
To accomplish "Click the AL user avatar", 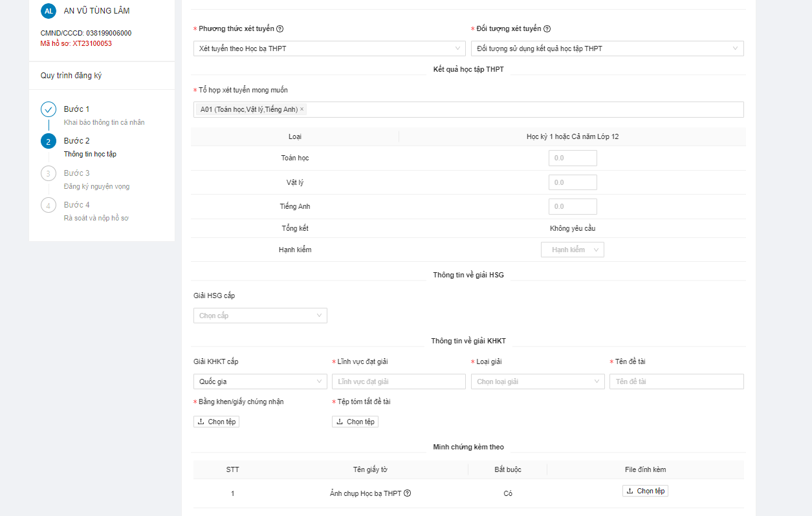I will coord(49,11).
